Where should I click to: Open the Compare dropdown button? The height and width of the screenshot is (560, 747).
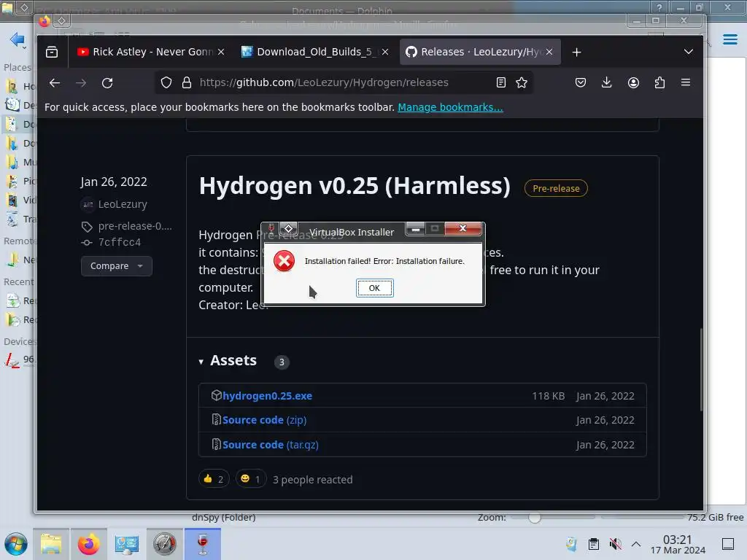(117, 265)
